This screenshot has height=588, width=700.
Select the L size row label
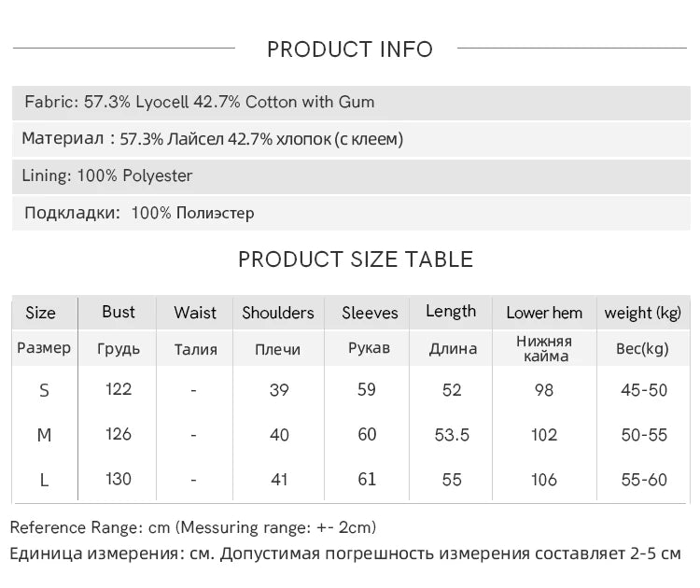click(x=44, y=480)
